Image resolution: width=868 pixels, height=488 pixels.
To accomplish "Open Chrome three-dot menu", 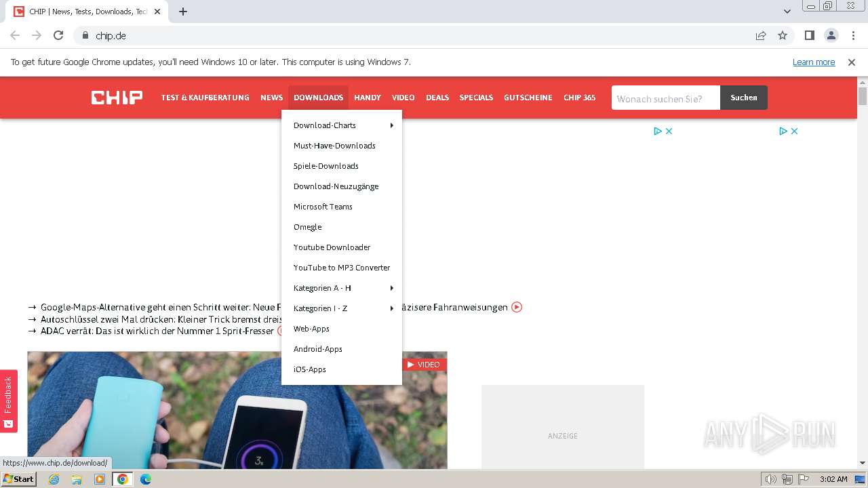I will click(853, 35).
